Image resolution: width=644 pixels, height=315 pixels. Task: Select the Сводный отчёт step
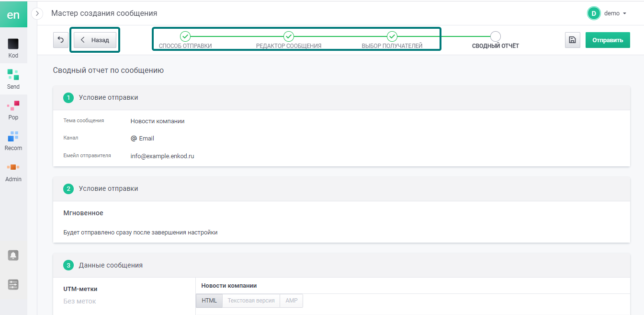click(x=496, y=40)
